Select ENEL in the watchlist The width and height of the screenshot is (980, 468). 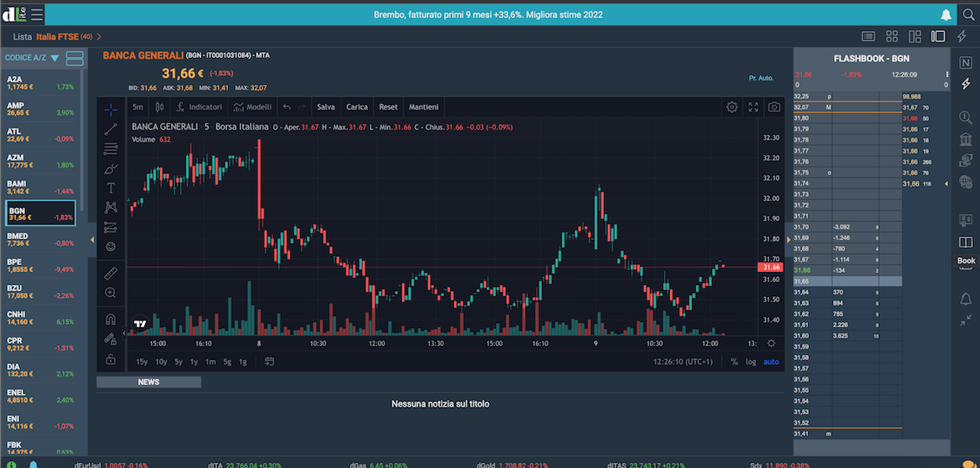pyautogui.click(x=41, y=396)
